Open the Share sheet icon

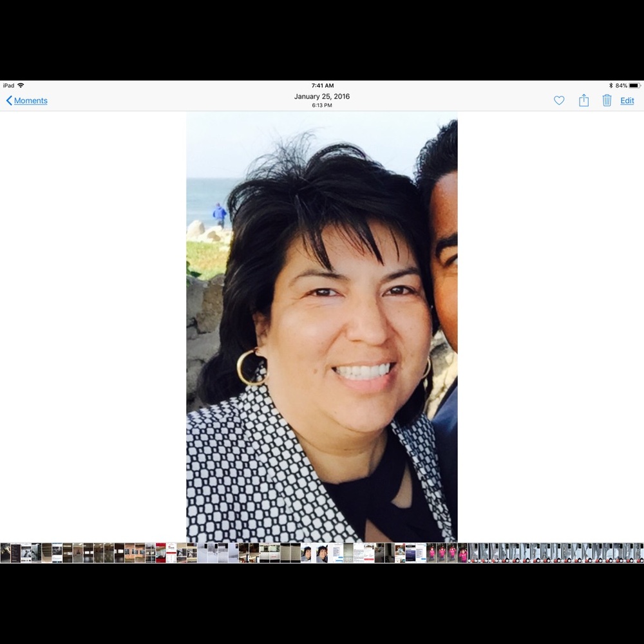pos(583,100)
